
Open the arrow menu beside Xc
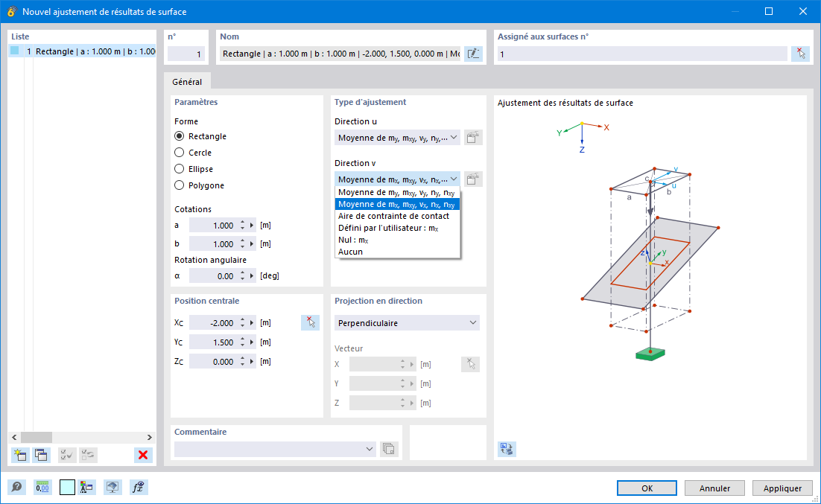(252, 323)
